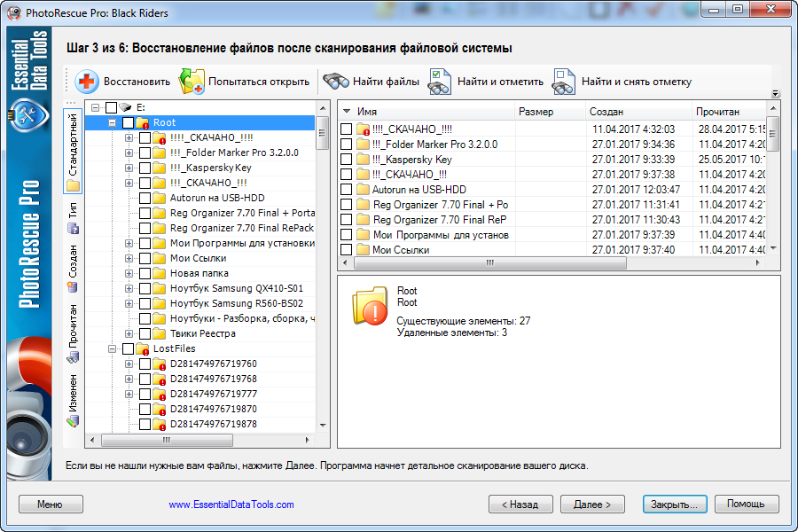The width and height of the screenshot is (798, 532).
Task: Tick file list checkbox for !!!!_СКАЧАНО_!!!!
Action: click(346, 129)
